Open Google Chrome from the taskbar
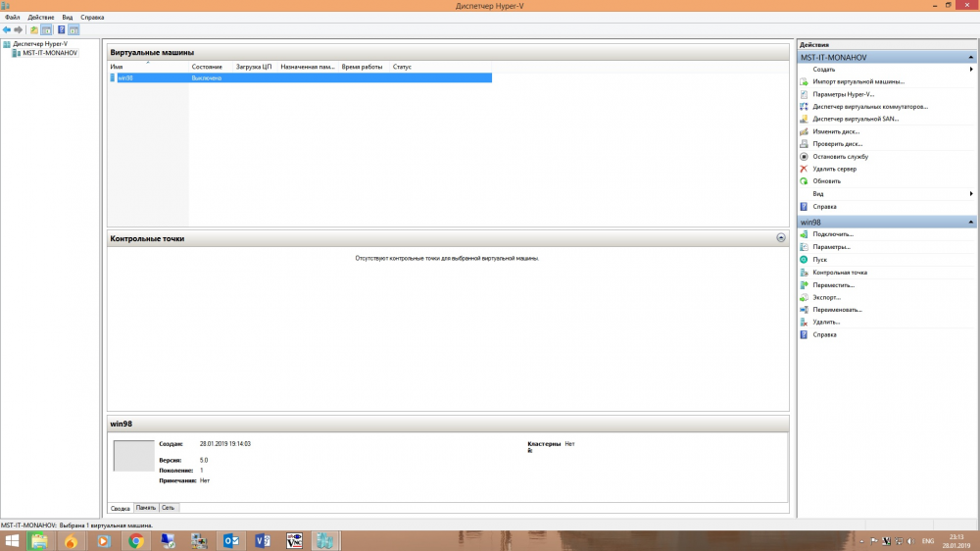980x551 pixels. coord(135,541)
